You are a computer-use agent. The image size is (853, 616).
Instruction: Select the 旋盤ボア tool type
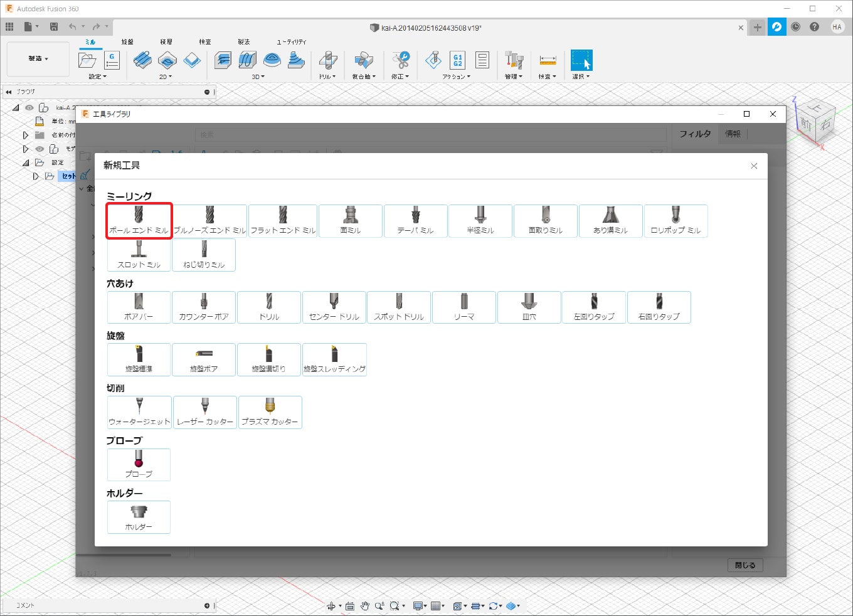click(204, 359)
